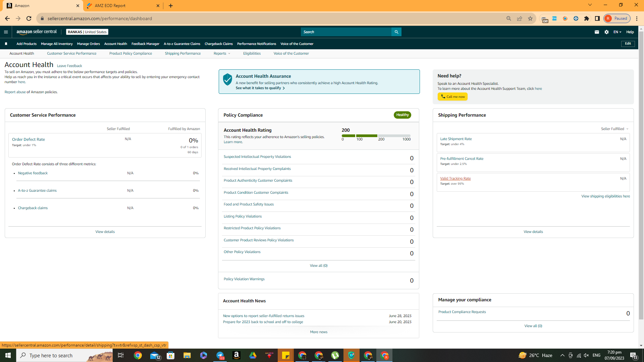This screenshot has width=644, height=362.
Task: Go back with the browser back arrow
Action: (x=7, y=18)
